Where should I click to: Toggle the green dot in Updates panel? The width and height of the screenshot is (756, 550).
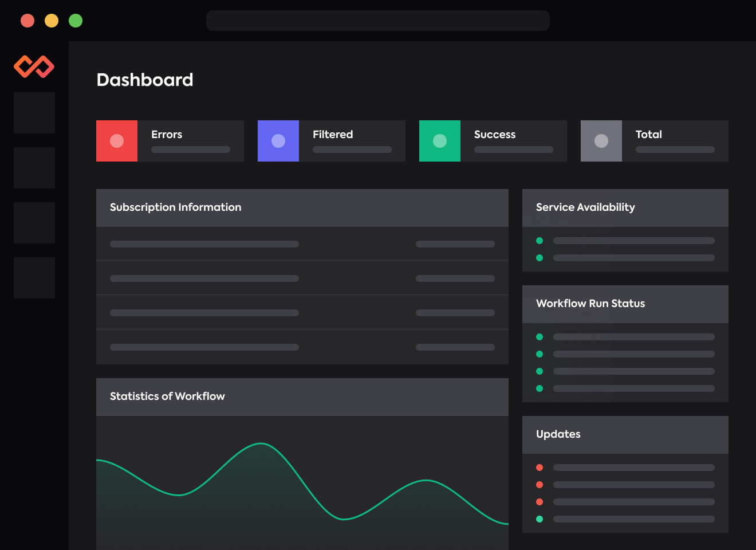(539, 519)
